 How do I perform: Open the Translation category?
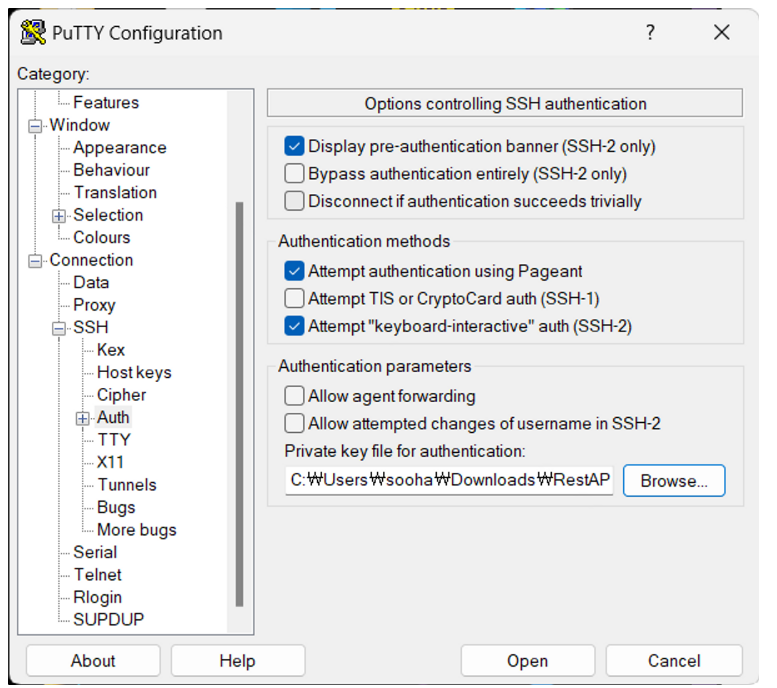(x=115, y=192)
